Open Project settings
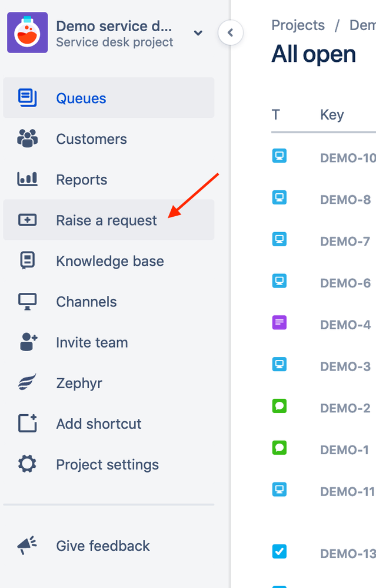 click(109, 464)
